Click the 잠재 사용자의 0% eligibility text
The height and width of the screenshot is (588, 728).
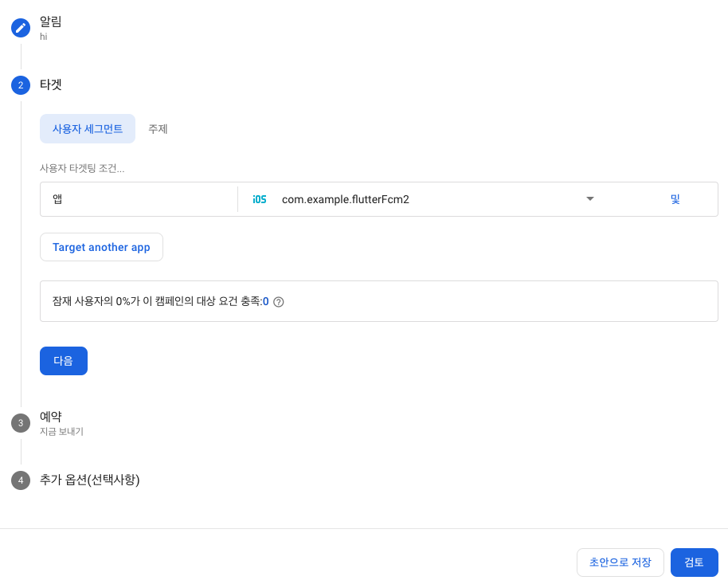click(157, 301)
